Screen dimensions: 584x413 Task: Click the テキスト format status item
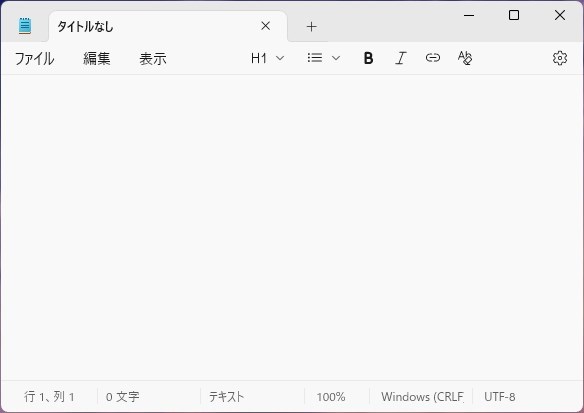[x=226, y=397]
